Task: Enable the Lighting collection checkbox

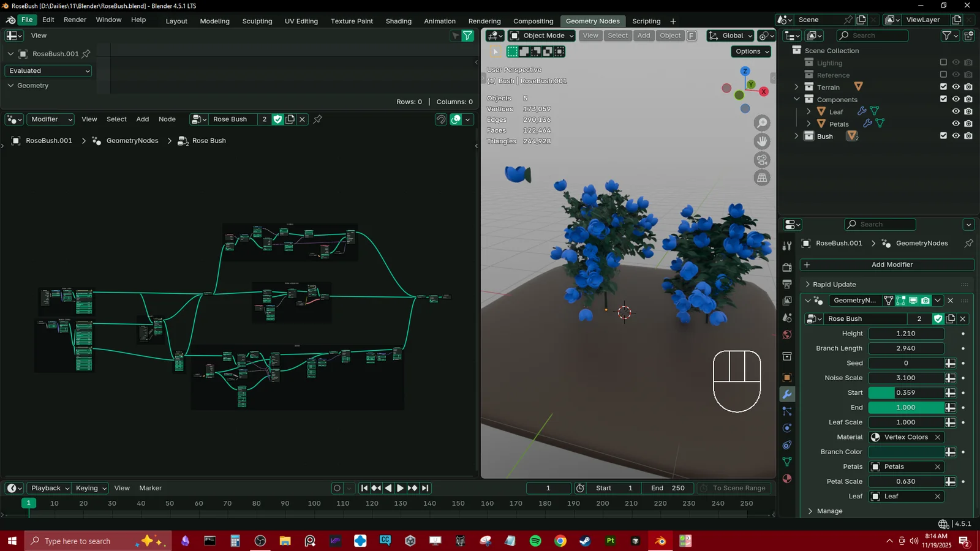Action: pos(943,62)
